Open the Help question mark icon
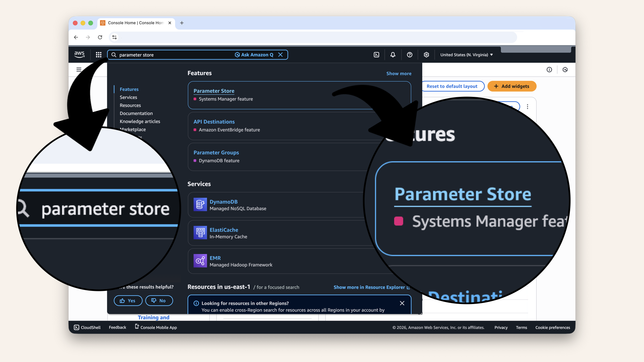Screen dimensions: 644x362 click(x=409, y=55)
